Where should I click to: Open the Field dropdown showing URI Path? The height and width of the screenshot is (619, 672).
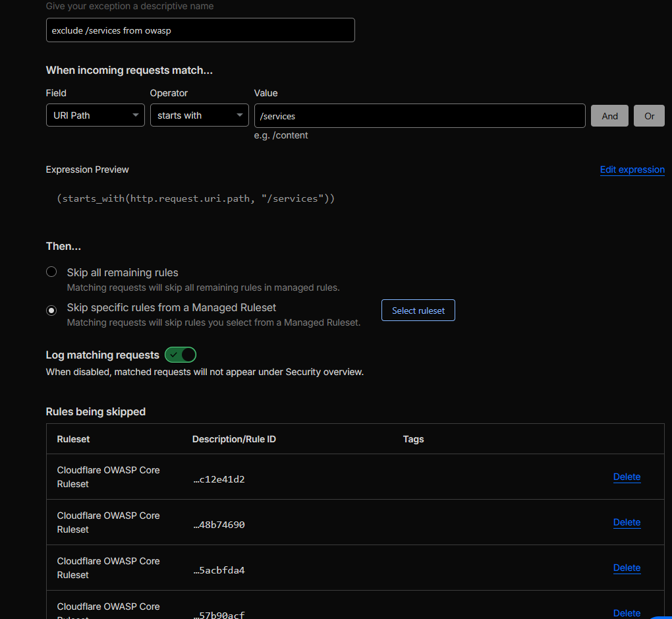click(95, 115)
